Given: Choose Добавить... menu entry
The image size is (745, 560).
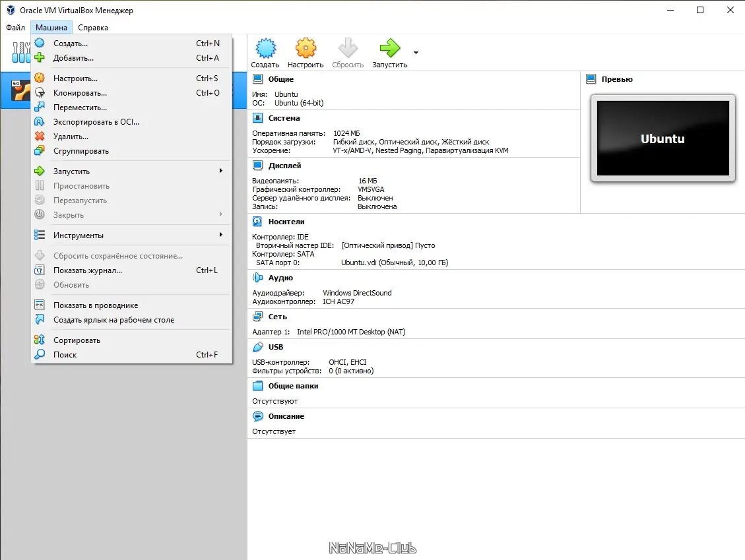Looking at the screenshot, I should [x=131, y=58].
